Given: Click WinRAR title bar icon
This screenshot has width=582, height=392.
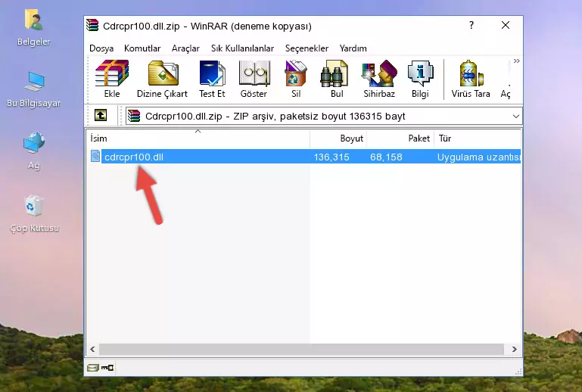Looking at the screenshot, I should [92, 25].
